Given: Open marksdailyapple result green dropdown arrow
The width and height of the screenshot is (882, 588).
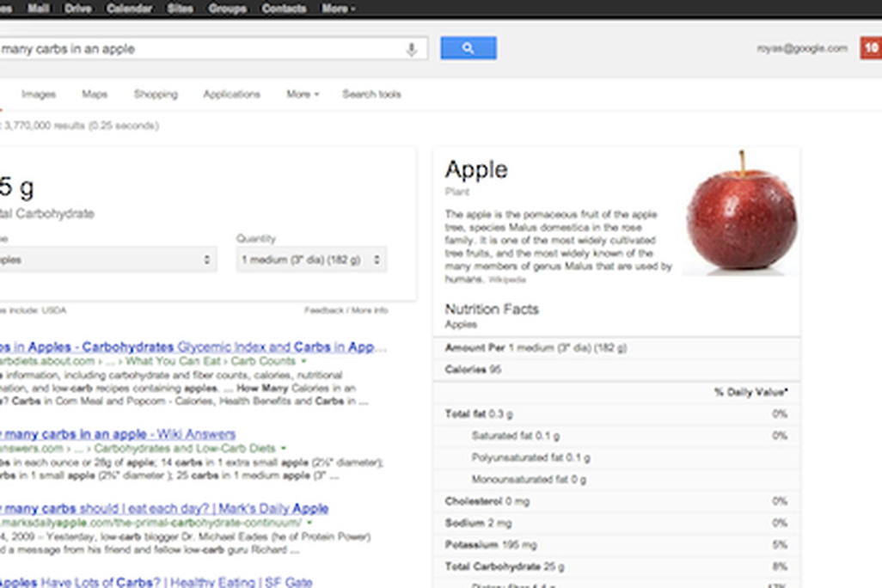Looking at the screenshot, I should click(x=309, y=523).
